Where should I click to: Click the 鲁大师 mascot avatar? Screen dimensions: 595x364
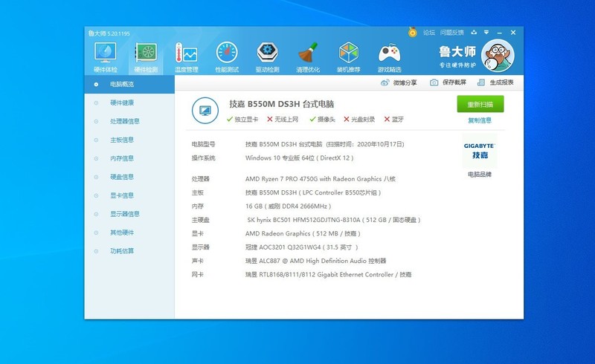498,56
